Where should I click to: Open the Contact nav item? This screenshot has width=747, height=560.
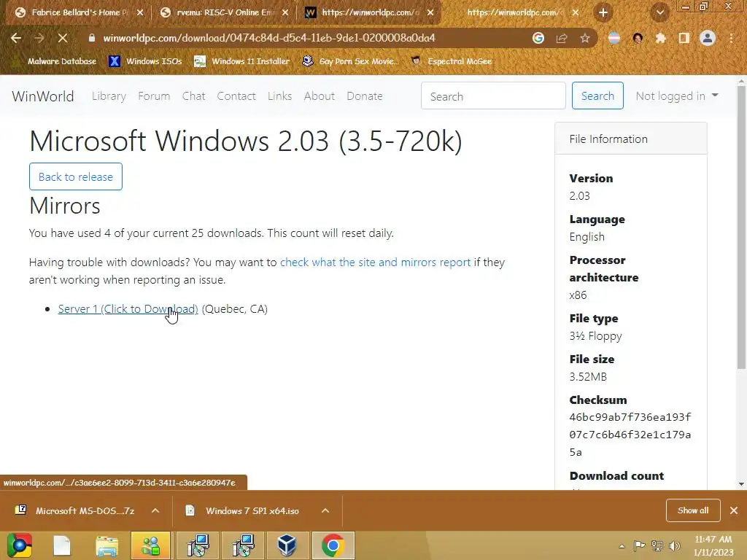point(236,96)
